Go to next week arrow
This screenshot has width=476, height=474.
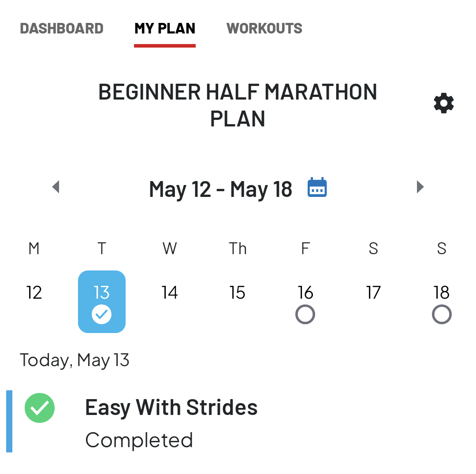(420, 187)
